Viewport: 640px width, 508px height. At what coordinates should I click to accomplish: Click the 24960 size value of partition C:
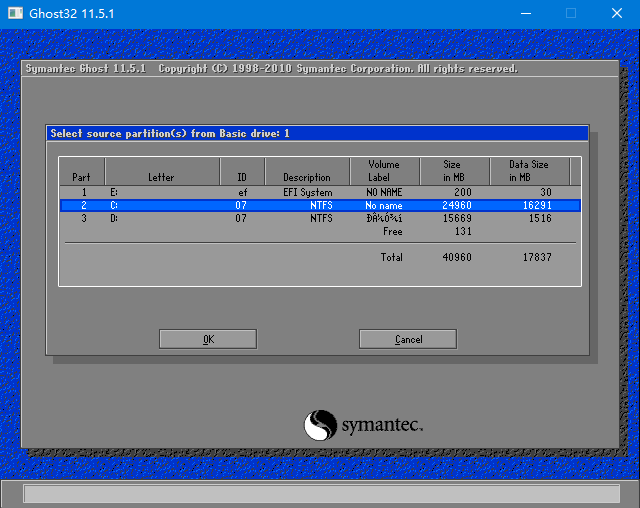pyautogui.click(x=457, y=205)
